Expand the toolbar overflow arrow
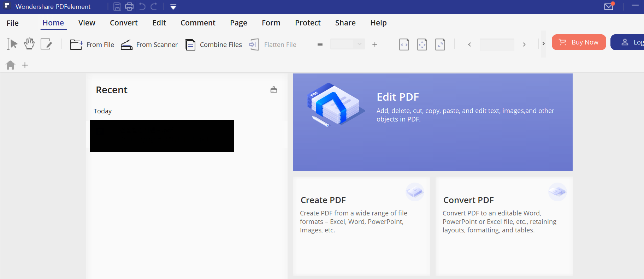The image size is (644, 279). (x=543, y=44)
